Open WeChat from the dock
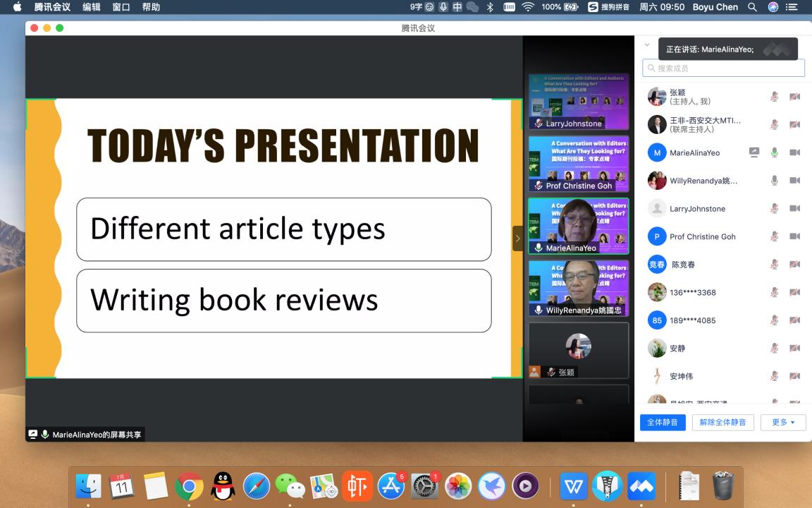 [290, 485]
